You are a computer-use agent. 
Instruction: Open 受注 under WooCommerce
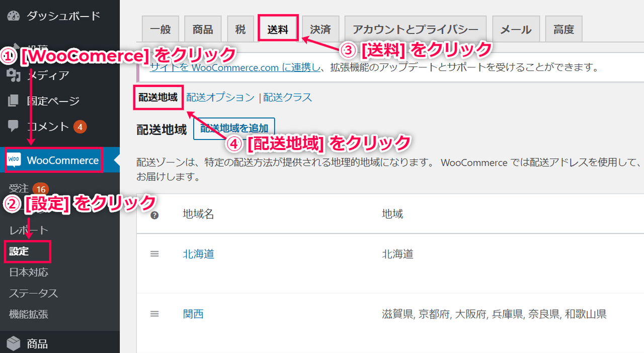pos(19,188)
